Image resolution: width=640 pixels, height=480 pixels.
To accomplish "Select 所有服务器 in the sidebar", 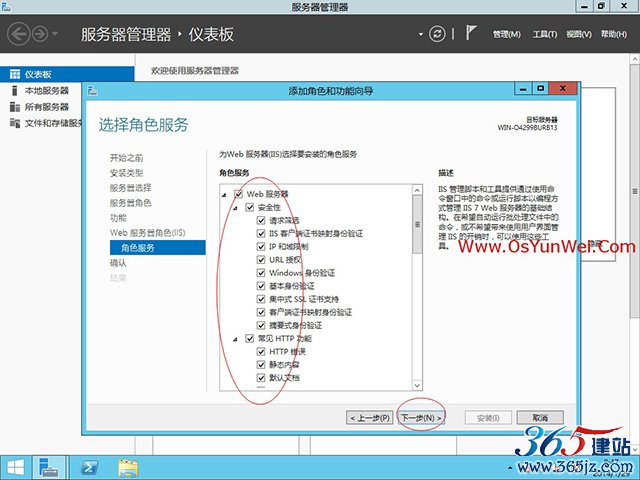I will pyautogui.click(x=47, y=107).
